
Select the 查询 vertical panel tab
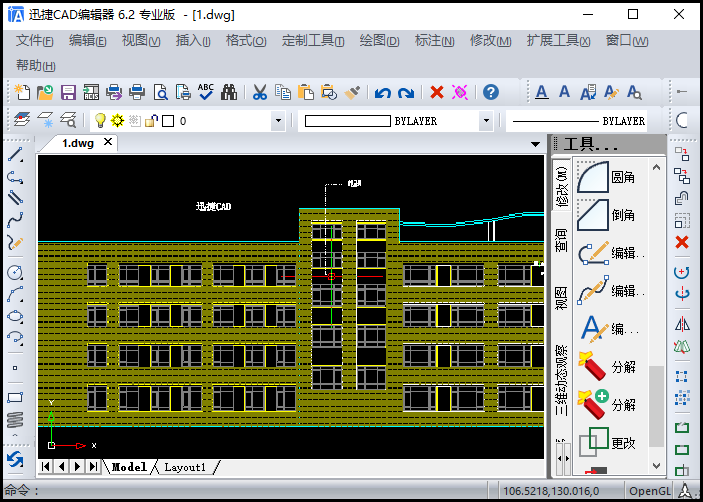[x=561, y=240]
